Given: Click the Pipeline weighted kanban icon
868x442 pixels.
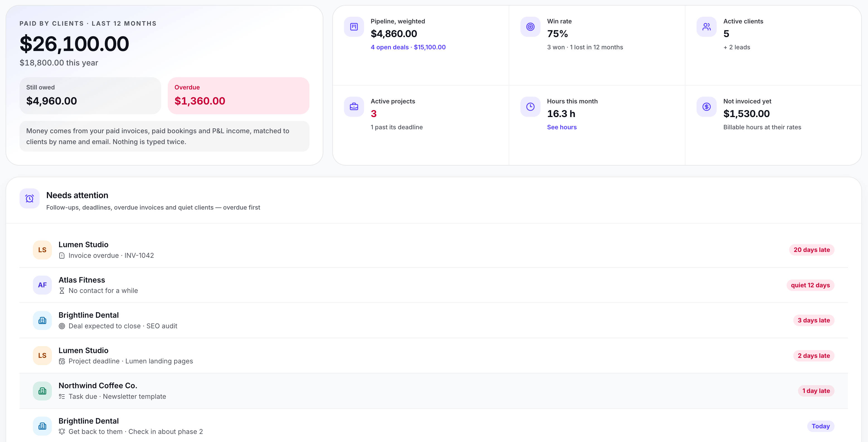Looking at the screenshot, I should 354,26.
